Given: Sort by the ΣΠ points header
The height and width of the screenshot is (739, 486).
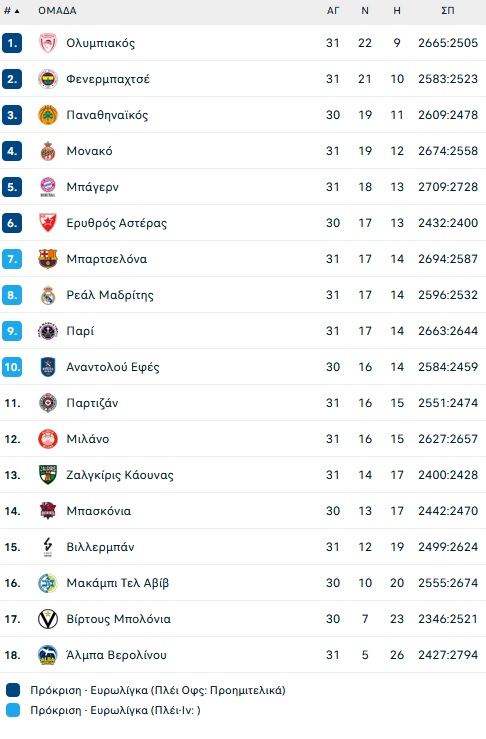Looking at the screenshot, I should point(448,10).
